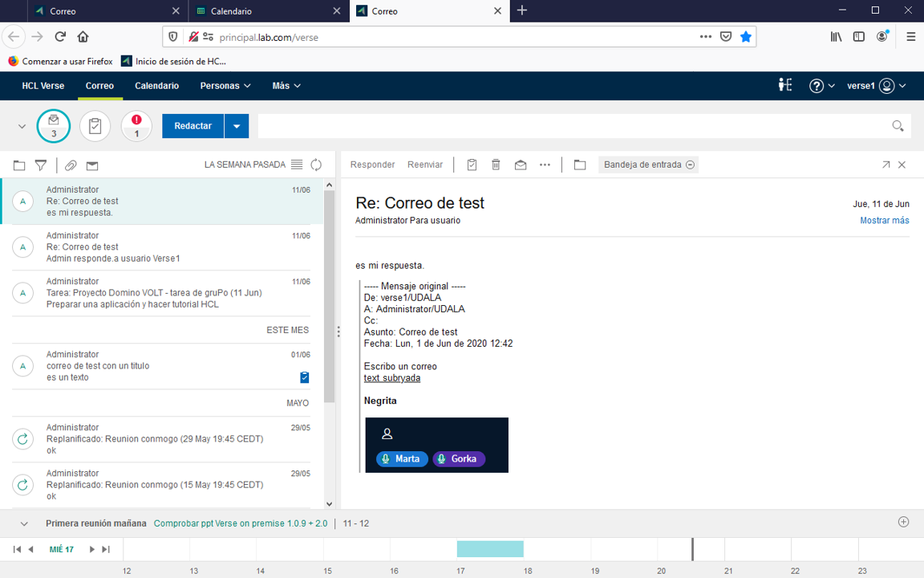The width and height of the screenshot is (924, 578).
Task: Go to next day in calendar bar
Action: (x=92, y=549)
